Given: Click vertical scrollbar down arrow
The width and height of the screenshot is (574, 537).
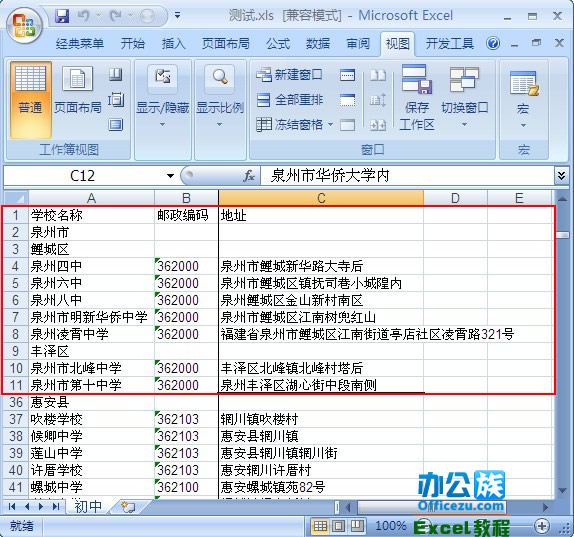Looking at the screenshot, I should pyautogui.click(x=562, y=490).
